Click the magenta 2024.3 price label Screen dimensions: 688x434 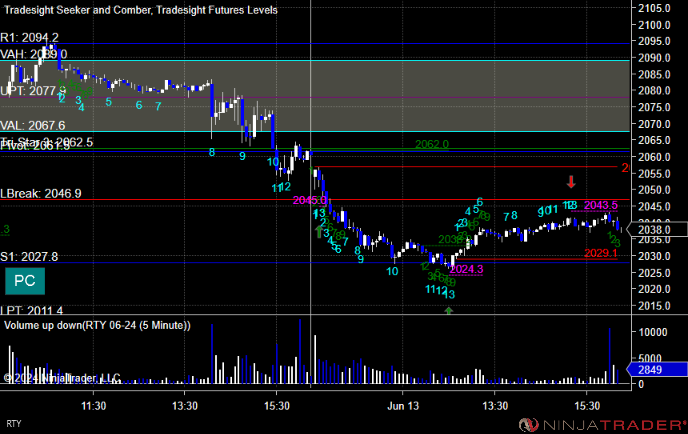[466, 269]
